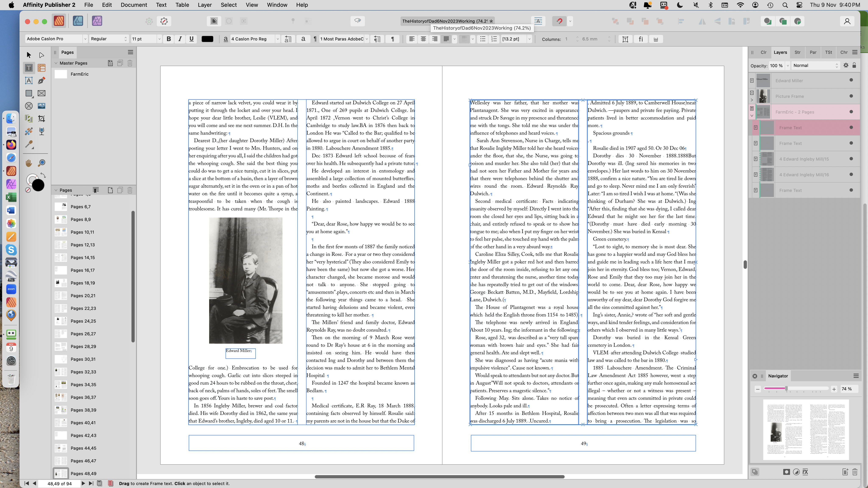Viewport: 868px width, 488px height.
Task: Select the Fill tool
Action: pyautogui.click(x=29, y=131)
